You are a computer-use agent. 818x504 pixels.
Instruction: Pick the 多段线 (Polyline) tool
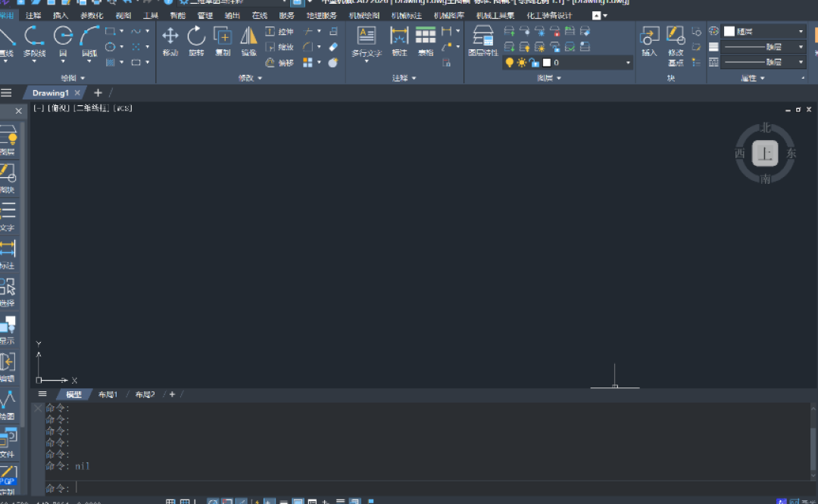click(34, 42)
